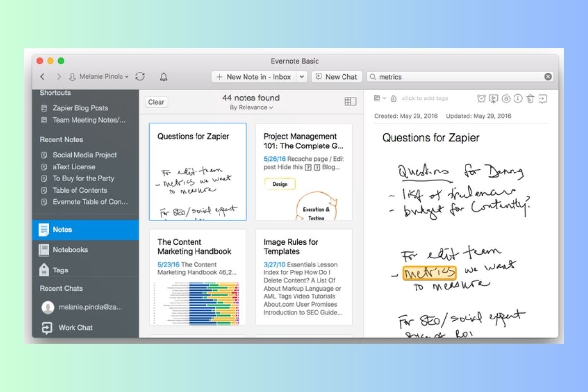This screenshot has width=588, height=392.
Task: Click the metrics search field
Action: pos(461,77)
